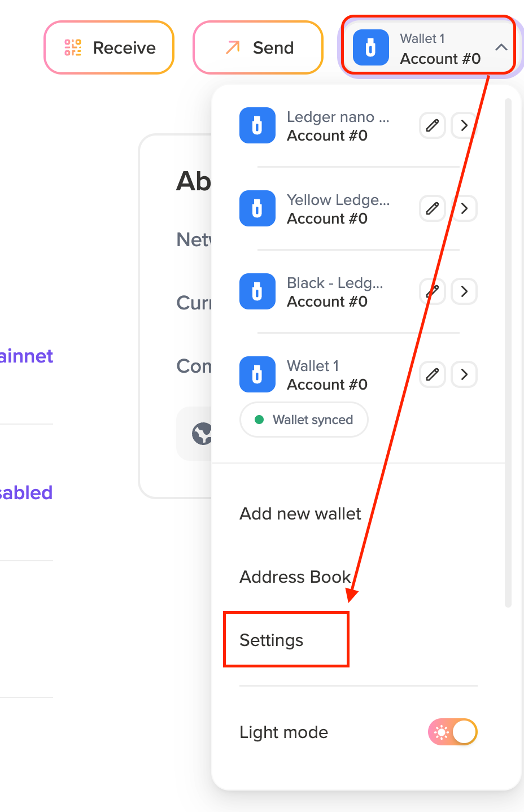The height and width of the screenshot is (812, 524).
Task: Click the Wallet synced status badge
Action: click(304, 420)
